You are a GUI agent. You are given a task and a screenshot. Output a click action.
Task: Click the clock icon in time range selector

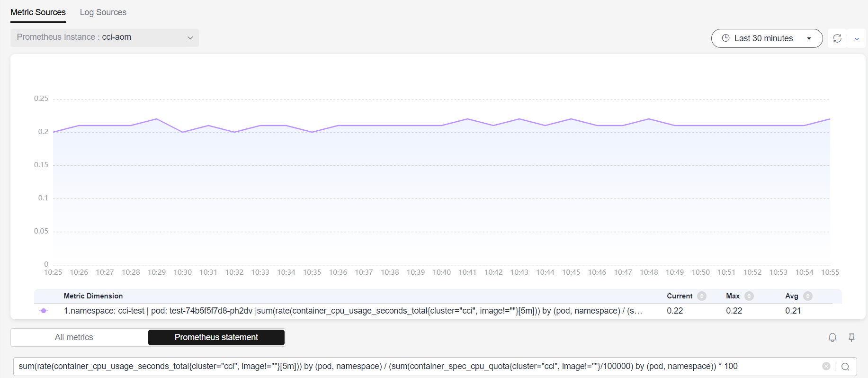tap(725, 38)
